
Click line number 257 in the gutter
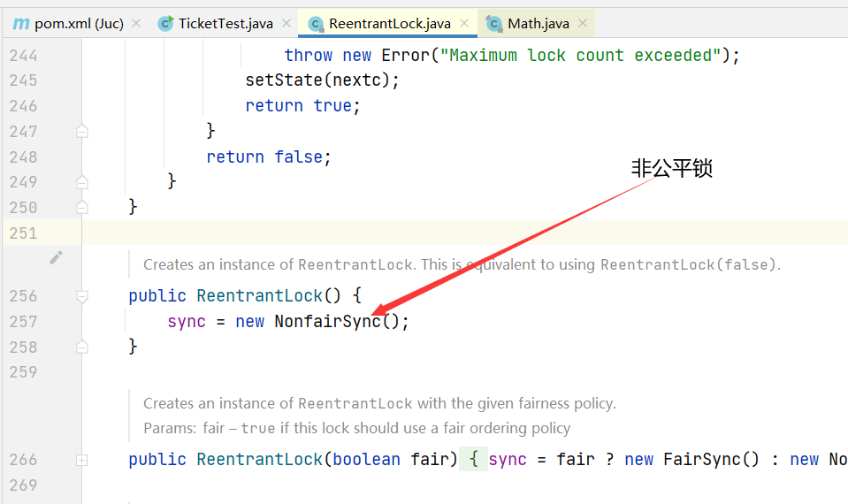[23, 322]
